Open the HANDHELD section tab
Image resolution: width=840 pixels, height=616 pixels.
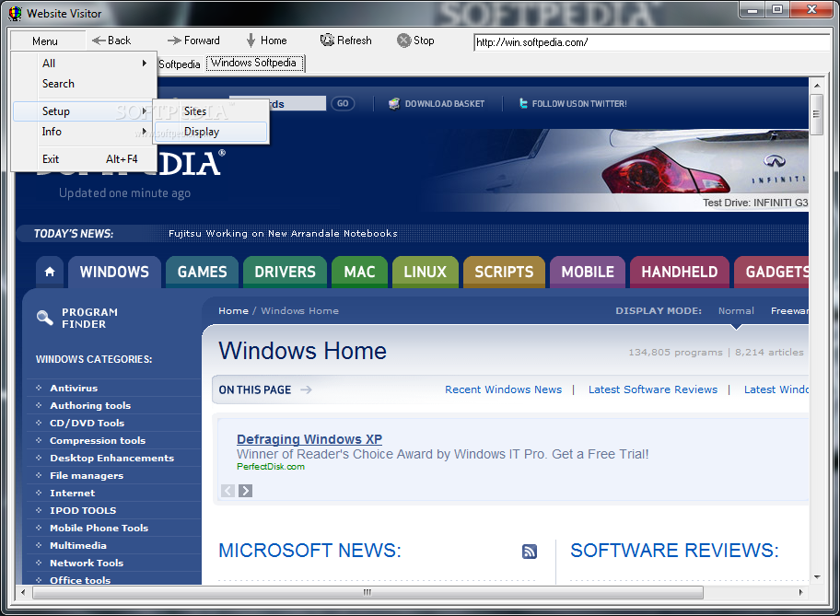point(680,273)
